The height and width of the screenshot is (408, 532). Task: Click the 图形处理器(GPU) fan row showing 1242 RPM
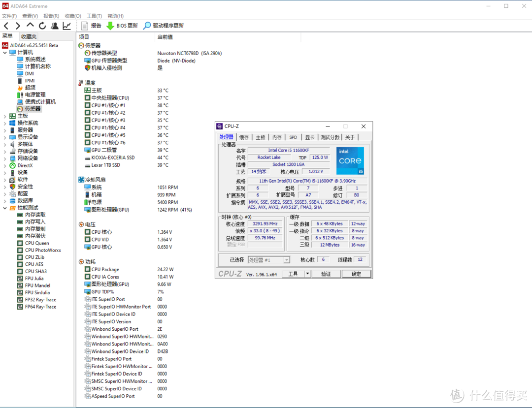138,210
